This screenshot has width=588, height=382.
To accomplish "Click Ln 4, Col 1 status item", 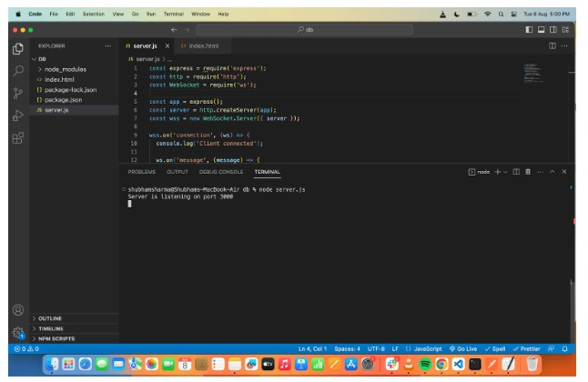I will (x=312, y=348).
